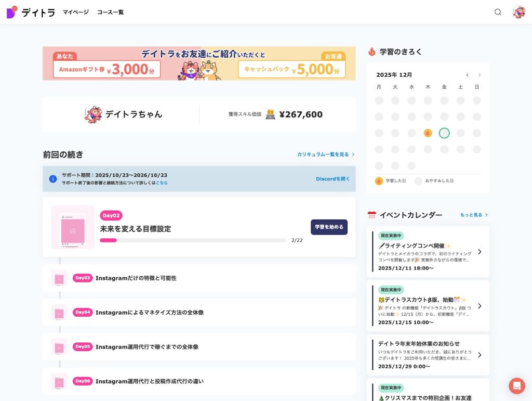This screenshot has width=532, height=401.
Task: Select the green-circled calendar day
Action: coord(444,133)
